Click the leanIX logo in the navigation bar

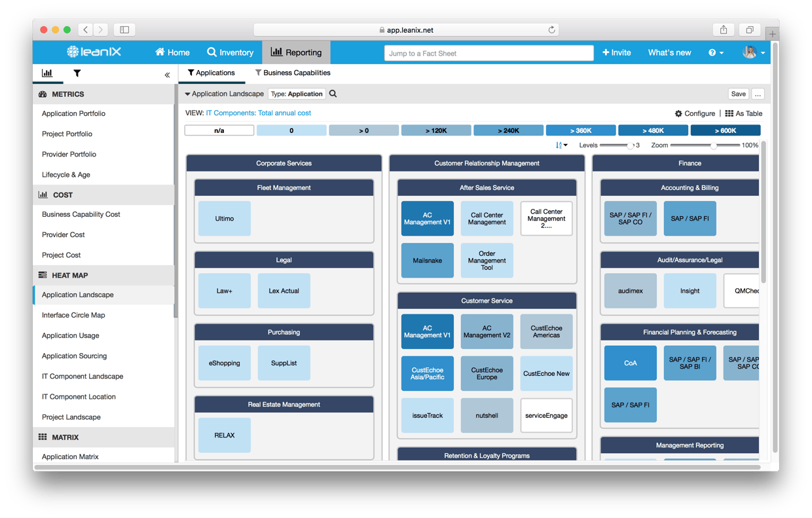click(x=92, y=52)
